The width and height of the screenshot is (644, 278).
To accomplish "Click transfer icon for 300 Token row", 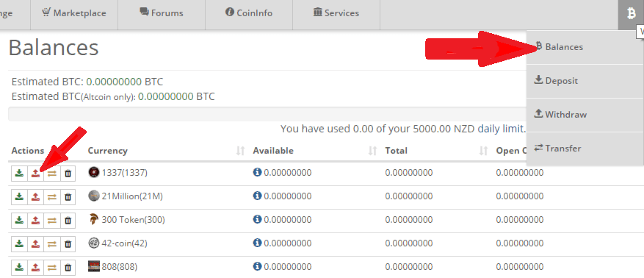I will 51,221.
